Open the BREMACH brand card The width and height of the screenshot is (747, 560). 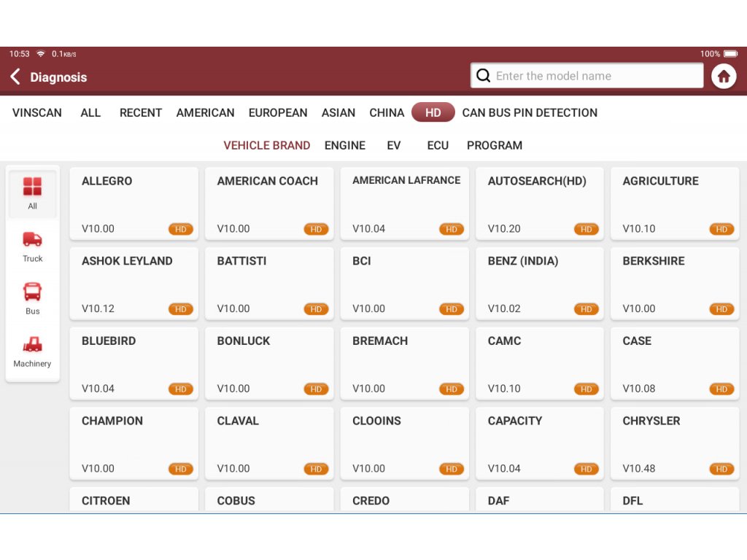(404, 363)
